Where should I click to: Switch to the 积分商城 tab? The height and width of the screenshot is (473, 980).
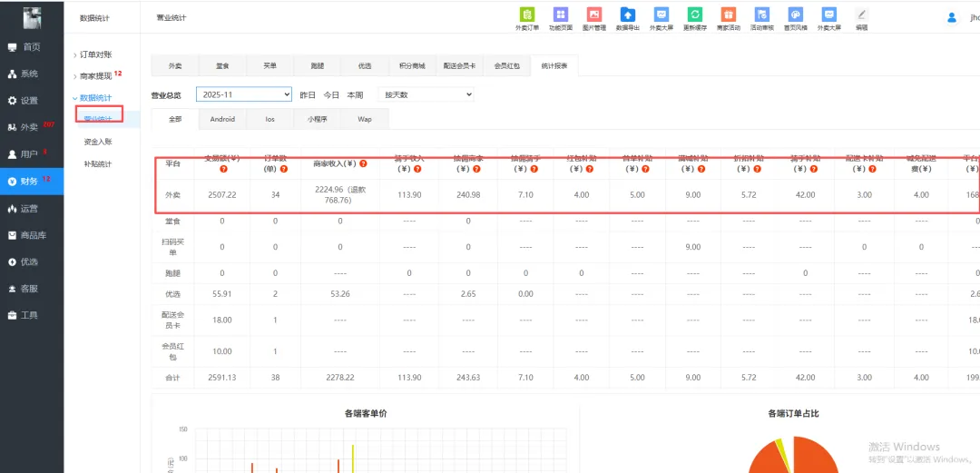(412, 66)
